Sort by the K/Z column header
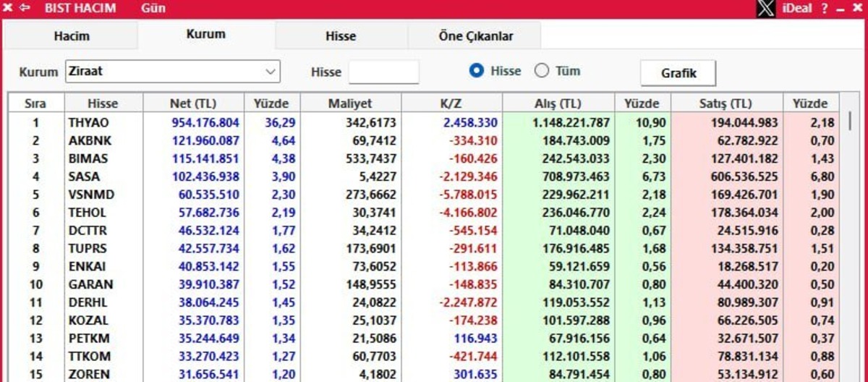 [x=451, y=103]
